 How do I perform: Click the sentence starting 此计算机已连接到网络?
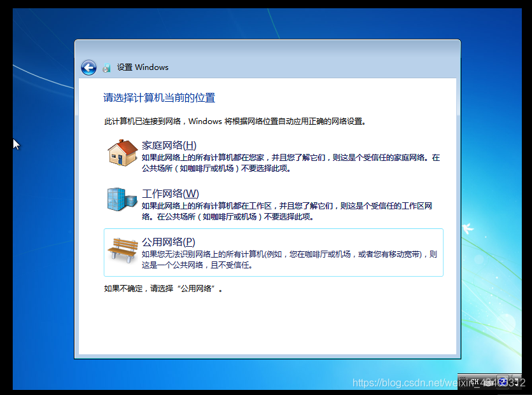pos(235,121)
